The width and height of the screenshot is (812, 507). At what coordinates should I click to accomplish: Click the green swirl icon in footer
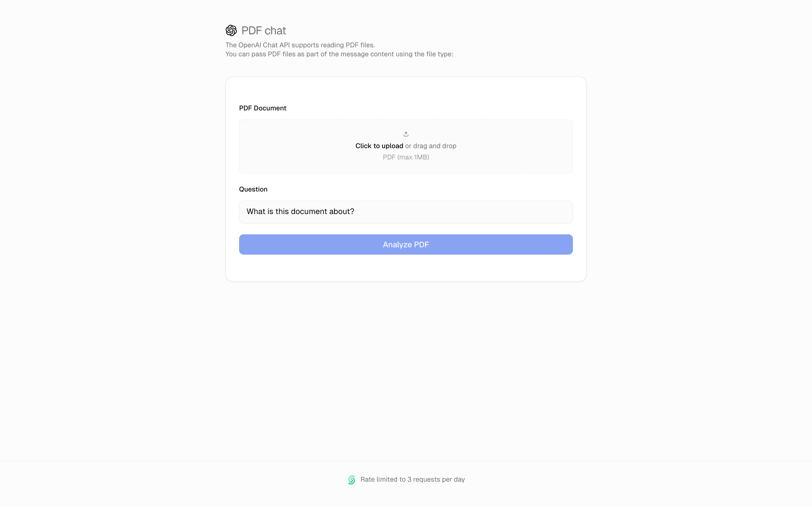click(351, 480)
